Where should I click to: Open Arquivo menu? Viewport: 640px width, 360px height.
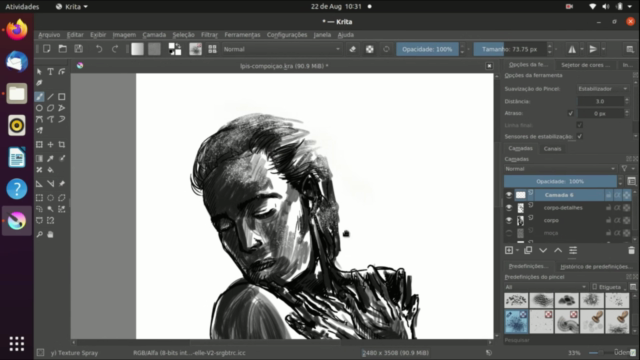(49, 35)
